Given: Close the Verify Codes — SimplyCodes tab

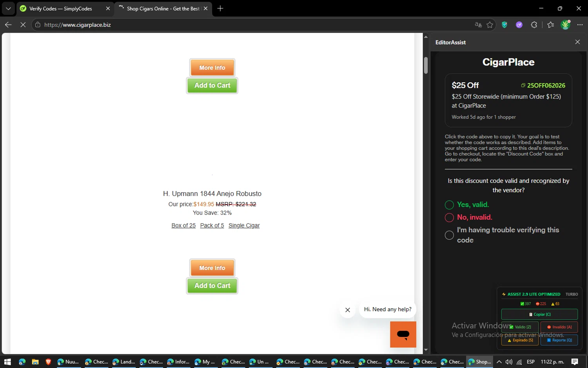Looking at the screenshot, I should point(108,9).
